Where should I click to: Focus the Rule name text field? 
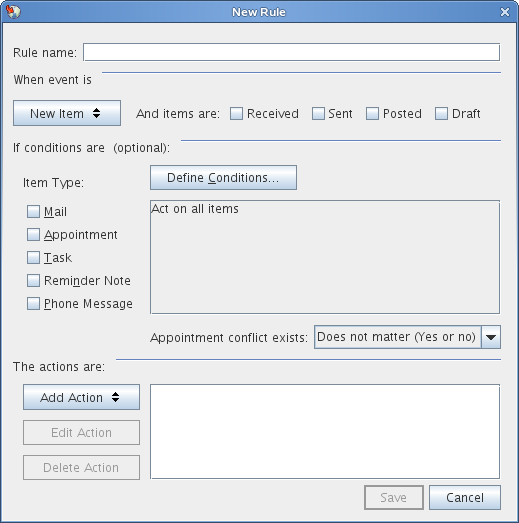291,52
